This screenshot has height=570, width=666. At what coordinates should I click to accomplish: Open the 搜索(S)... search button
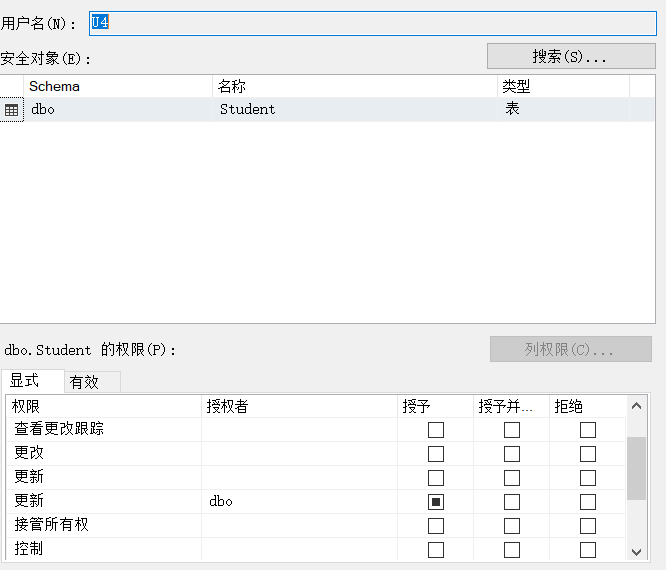coord(571,56)
